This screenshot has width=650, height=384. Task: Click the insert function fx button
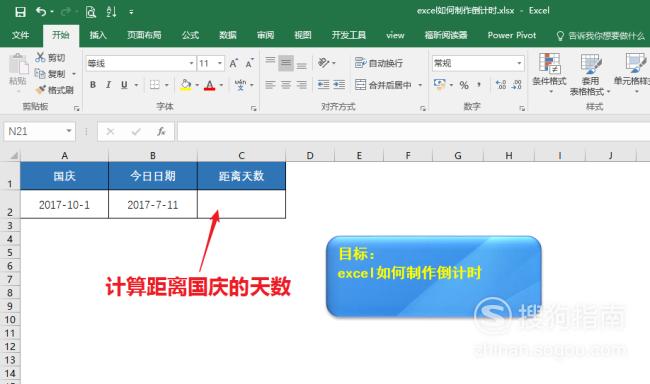point(161,132)
